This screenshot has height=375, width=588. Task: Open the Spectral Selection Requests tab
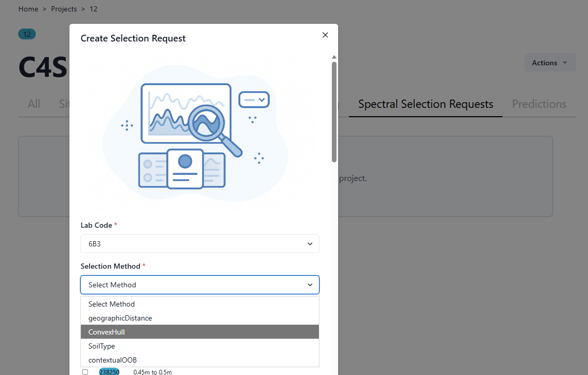coord(425,104)
